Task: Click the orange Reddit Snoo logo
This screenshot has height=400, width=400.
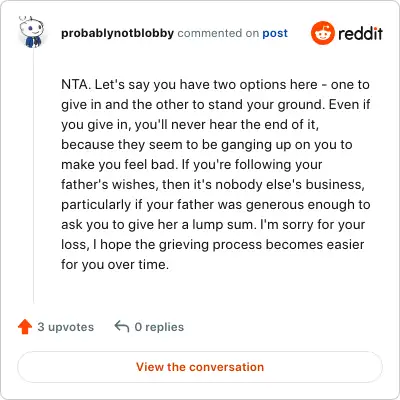Action: pos(322,33)
